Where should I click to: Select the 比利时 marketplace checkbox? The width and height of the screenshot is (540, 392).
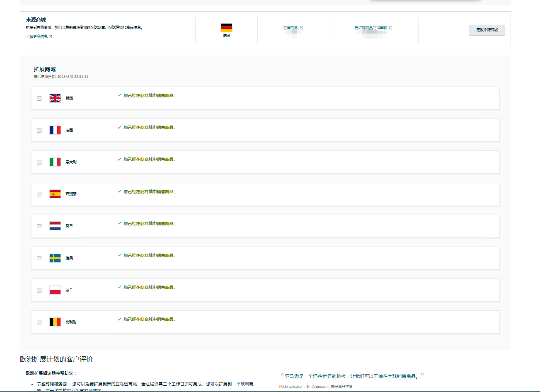pyautogui.click(x=39, y=322)
